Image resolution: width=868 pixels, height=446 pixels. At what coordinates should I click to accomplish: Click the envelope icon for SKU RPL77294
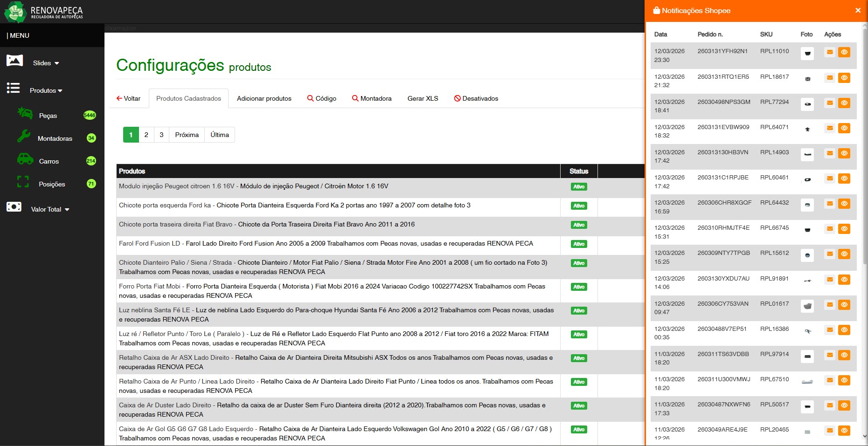coord(830,103)
